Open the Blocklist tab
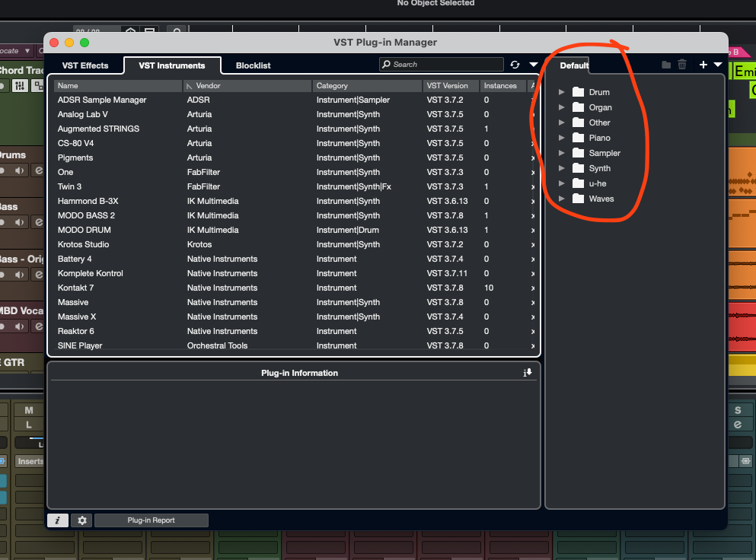The width and height of the screenshot is (756, 560). click(253, 65)
